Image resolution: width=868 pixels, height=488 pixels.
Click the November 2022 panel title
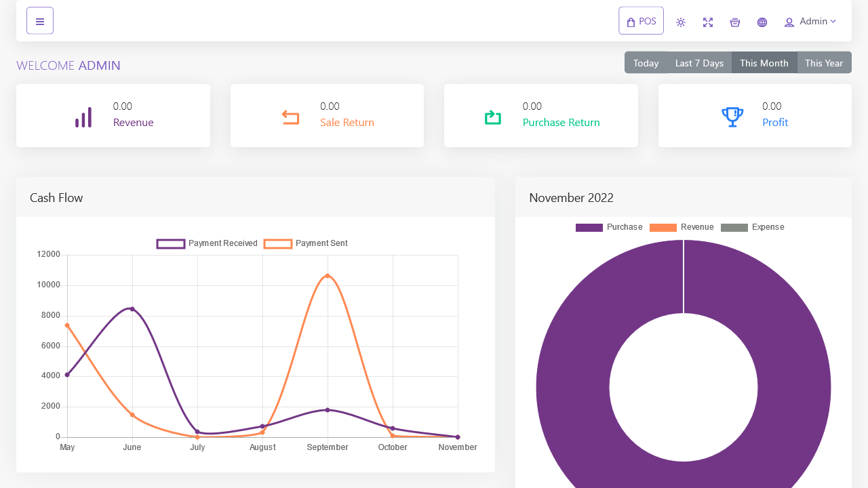(572, 198)
